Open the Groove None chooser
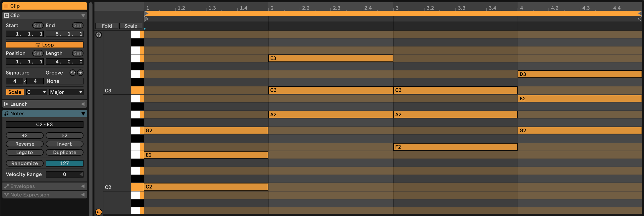Screen dimensions: 644x216 coord(64,81)
